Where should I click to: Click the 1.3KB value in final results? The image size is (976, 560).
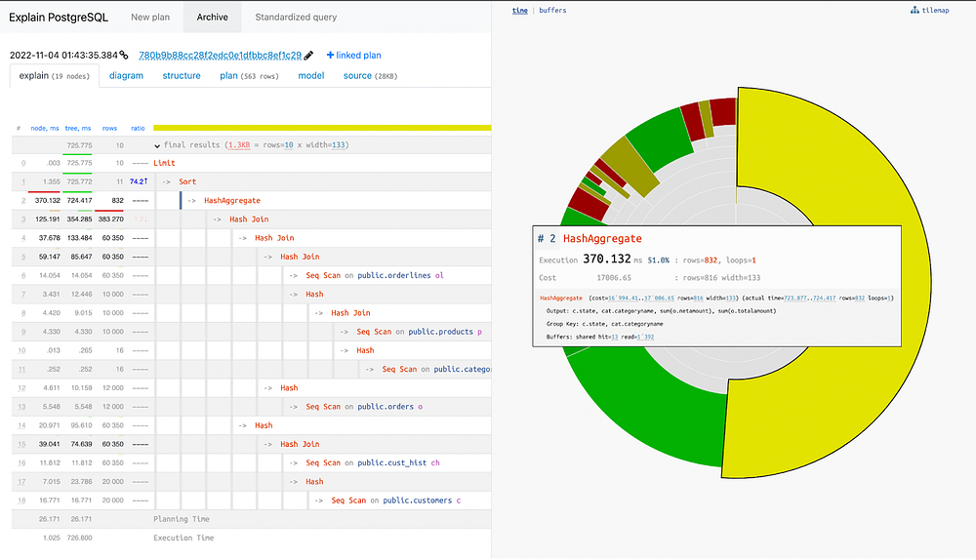(239, 145)
